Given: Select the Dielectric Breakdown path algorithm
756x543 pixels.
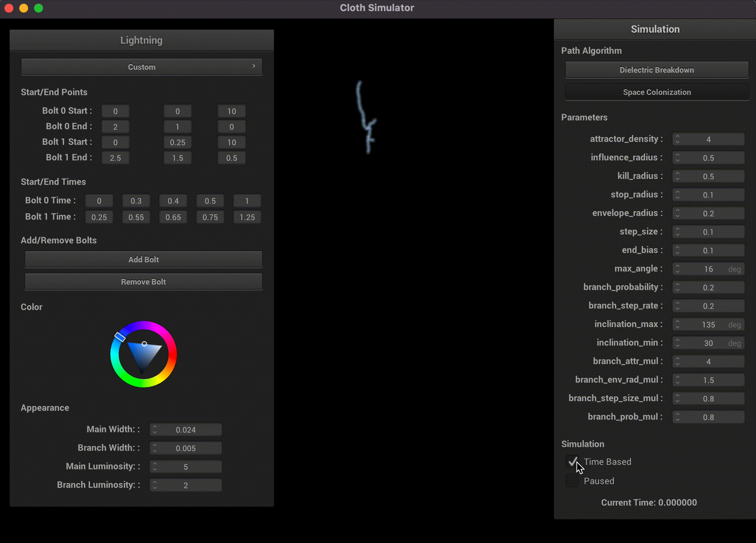Looking at the screenshot, I should click(x=657, y=70).
